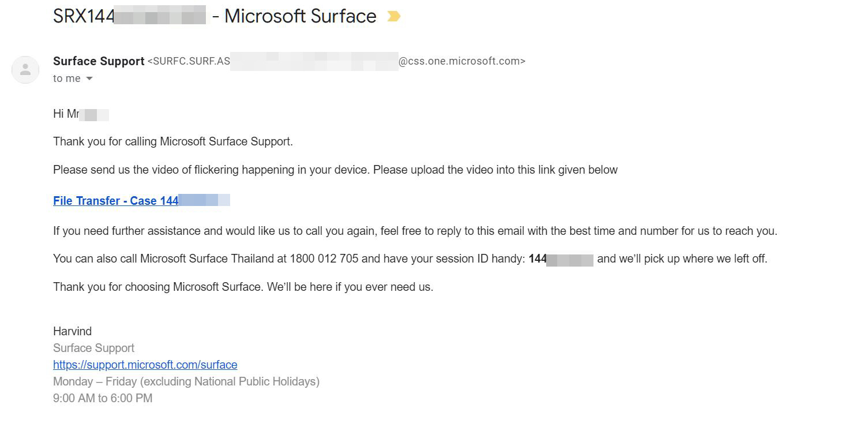
Task: Click the "Thank you for calling" sentence
Action: [173, 141]
